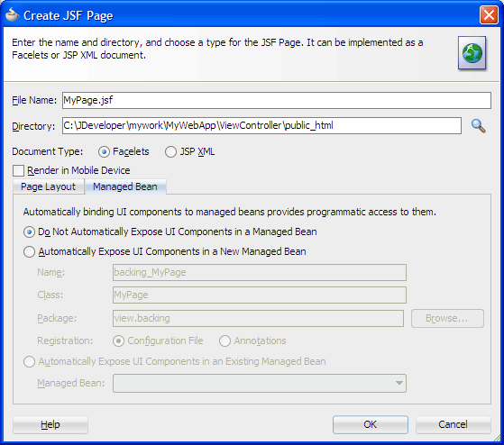Click the "Document Type:" label
The width and height of the screenshot is (504, 445).
click(47, 151)
